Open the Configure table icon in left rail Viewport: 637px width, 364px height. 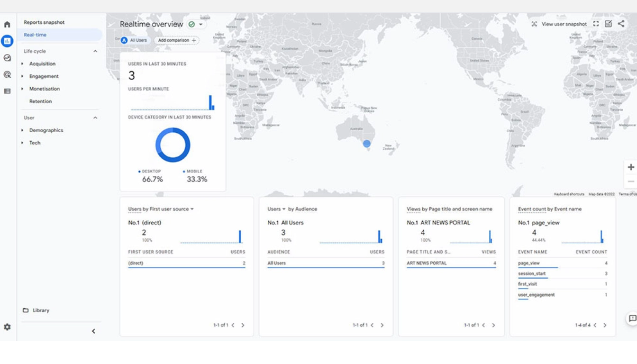point(7,91)
